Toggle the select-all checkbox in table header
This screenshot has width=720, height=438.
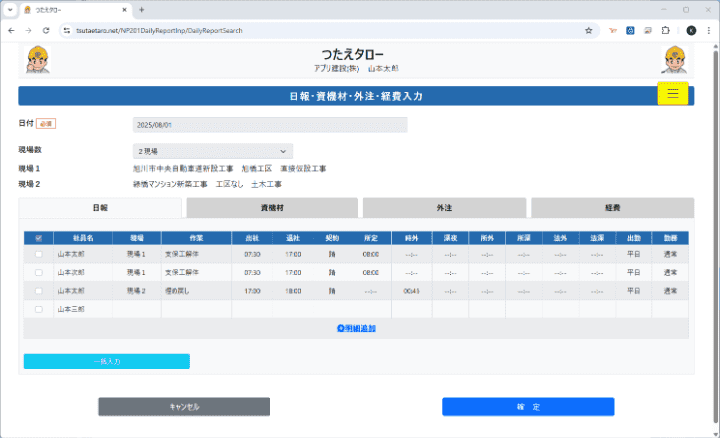[39, 238]
